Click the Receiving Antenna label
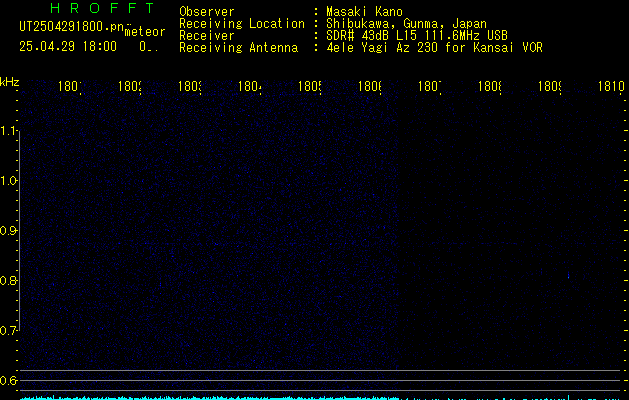 click(x=238, y=48)
